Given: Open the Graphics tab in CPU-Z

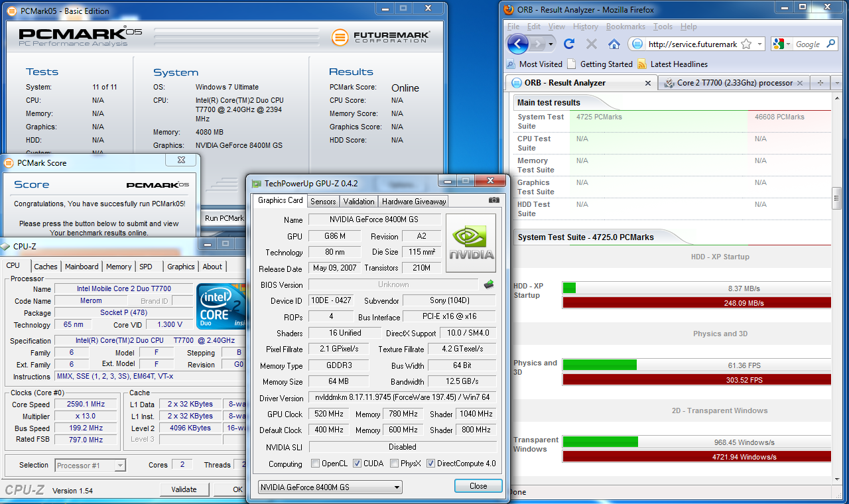Looking at the screenshot, I should click(x=180, y=267).
